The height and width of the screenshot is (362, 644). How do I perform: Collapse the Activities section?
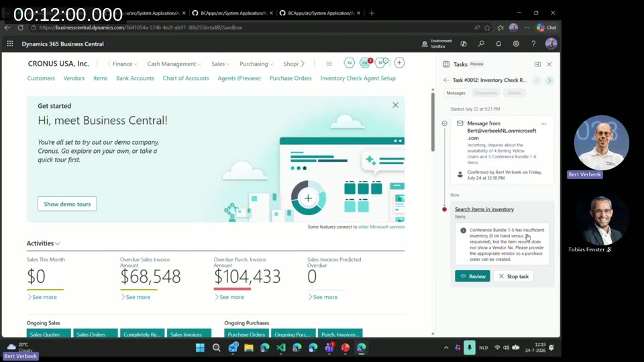click(43, 243)
